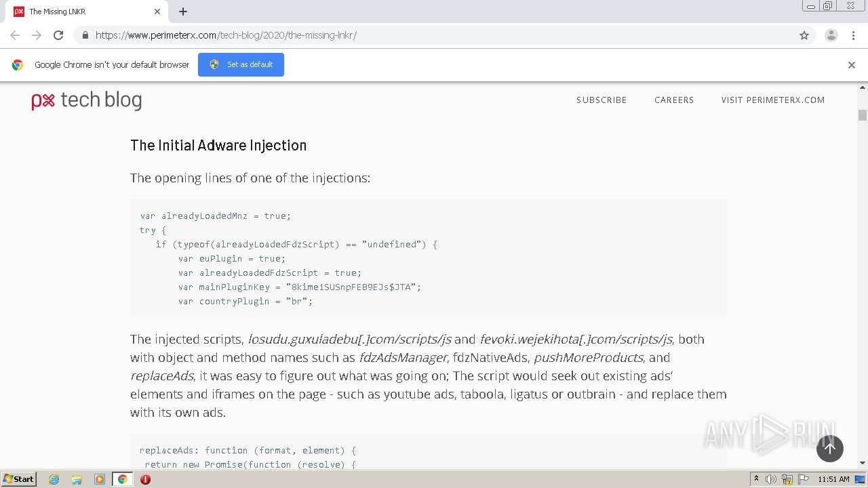
Task: Dismiss the default browser notification bar
Action: coord(851,65)
